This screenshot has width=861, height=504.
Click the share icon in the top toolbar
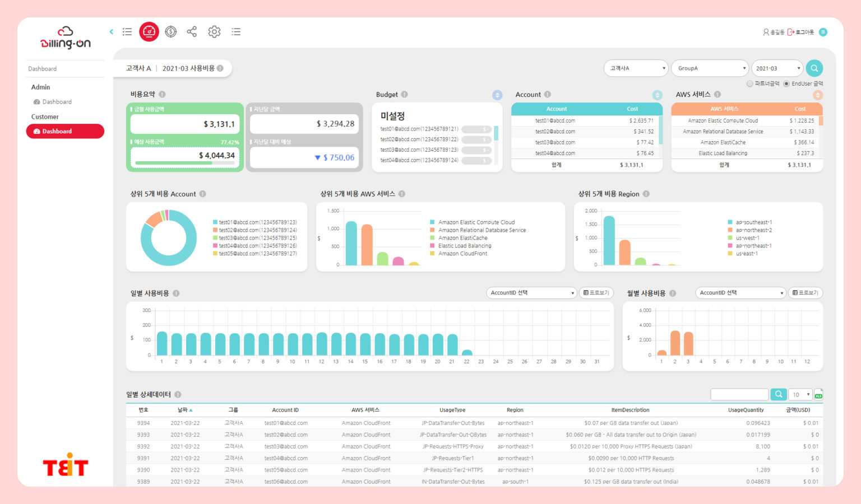pyautogui.click(x=192, y=31)
